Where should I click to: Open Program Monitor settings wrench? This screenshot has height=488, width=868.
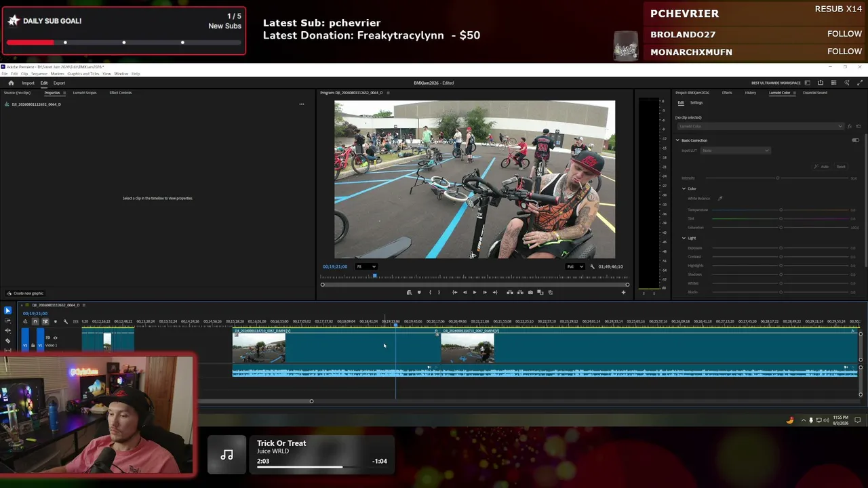[x=592, y=266]
